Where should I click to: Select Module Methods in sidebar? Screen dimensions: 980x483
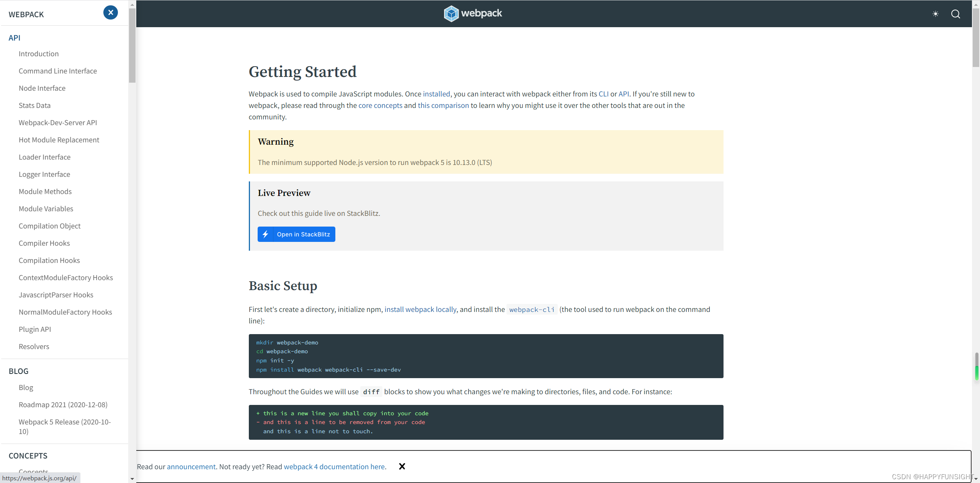(x=45, y=191)
